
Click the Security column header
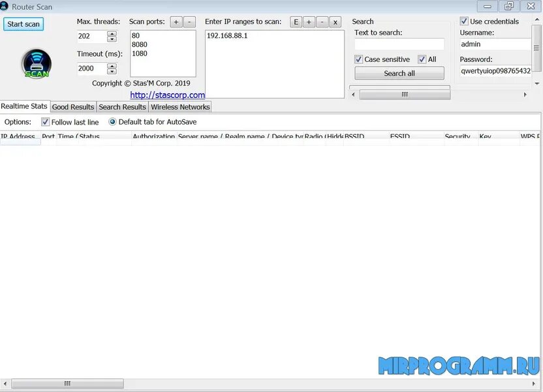461,135
